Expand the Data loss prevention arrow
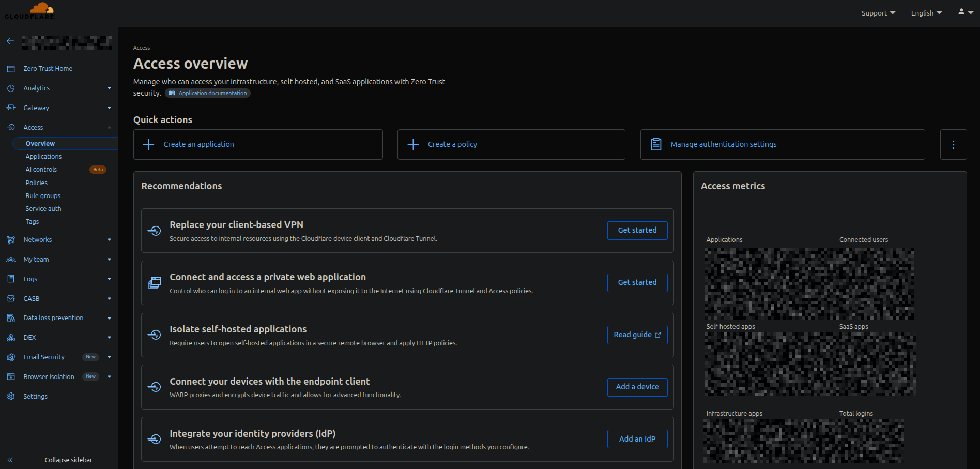Image resolution: width=980 pixels, height=469 pixels. 109,318
